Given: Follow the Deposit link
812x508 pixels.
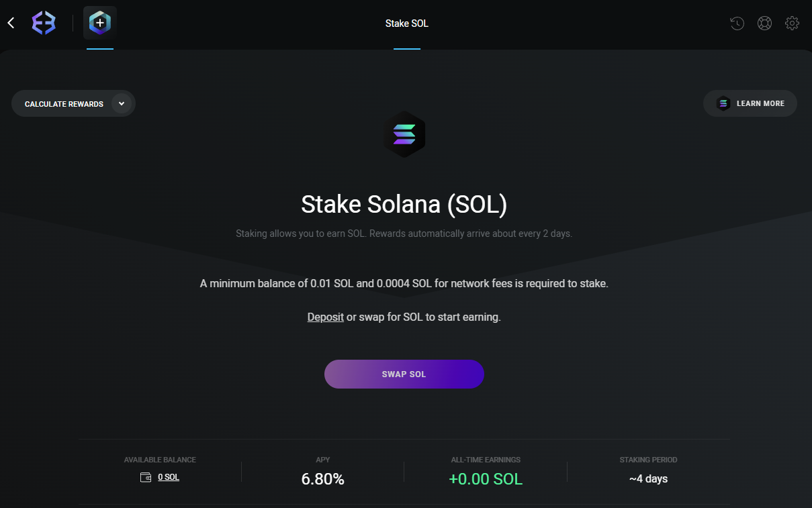Looking at the screenshot, I should 326,317.
